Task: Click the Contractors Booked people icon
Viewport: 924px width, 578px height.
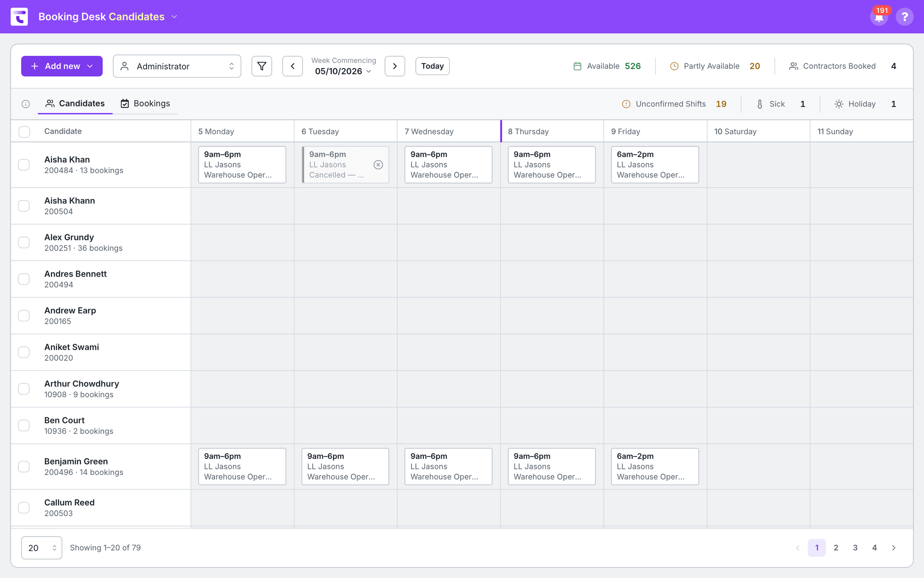Action: pos(793,66)
